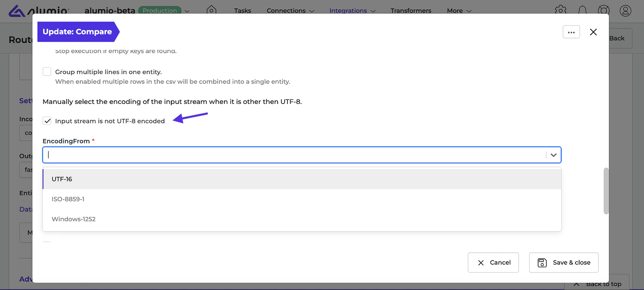The image size is (644, 290).
Task: Click the Back to top button
Action: coord(597,284)
